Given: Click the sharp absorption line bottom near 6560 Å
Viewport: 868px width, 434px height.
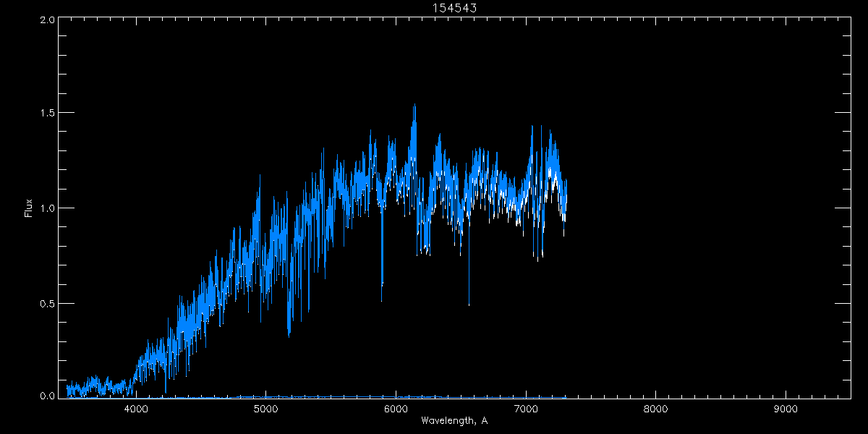Looking at the screenshot, I should (469, 305).
